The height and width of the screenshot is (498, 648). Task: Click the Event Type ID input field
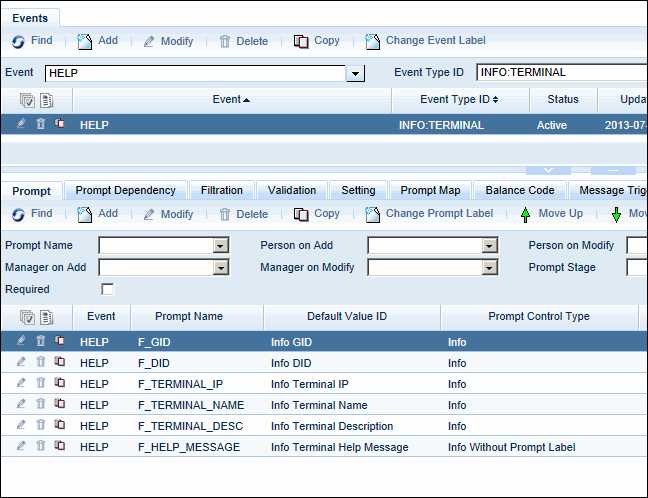tap(560, 73)
